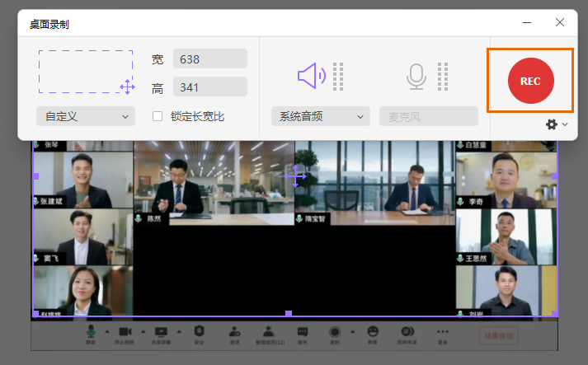Image resolution: width=588 pixels, height=365 pixels.
Task: Start recording with the red REC button
Action: (x=530, y=81)
